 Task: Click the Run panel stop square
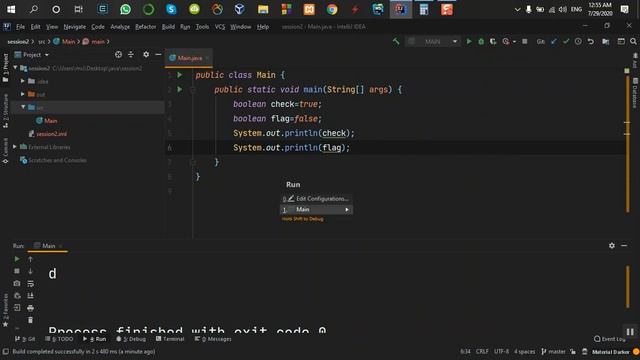[x=17, y=271]
